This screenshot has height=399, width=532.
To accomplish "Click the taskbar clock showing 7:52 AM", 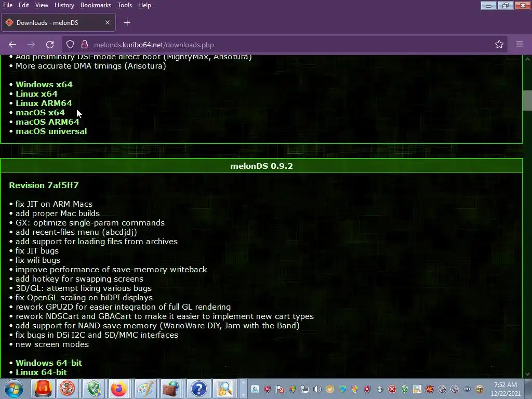I will click(505, 389).
